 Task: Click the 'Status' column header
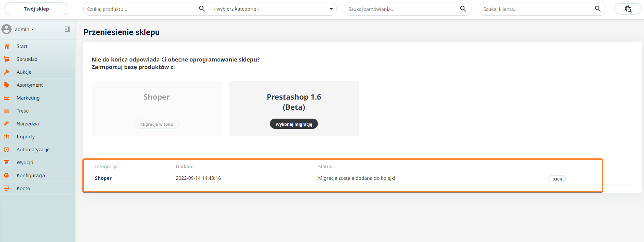coord(325,167)
